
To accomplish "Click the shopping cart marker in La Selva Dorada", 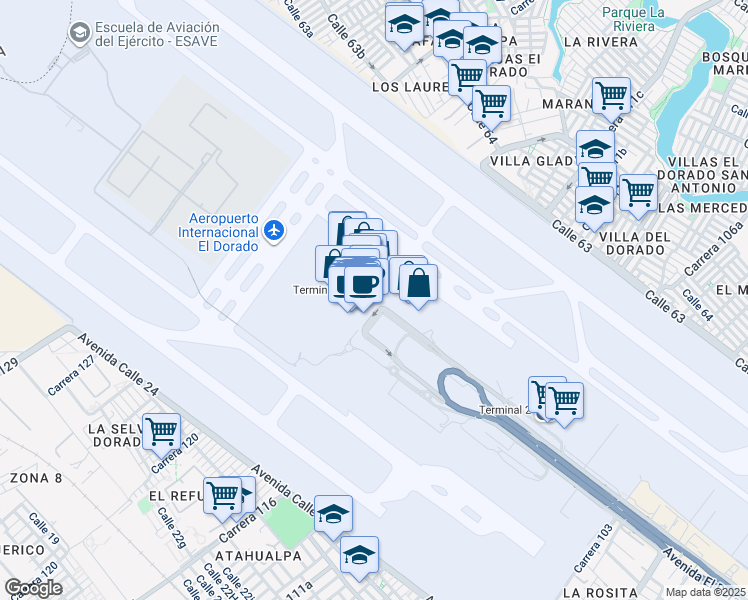I will pos(162,432).
